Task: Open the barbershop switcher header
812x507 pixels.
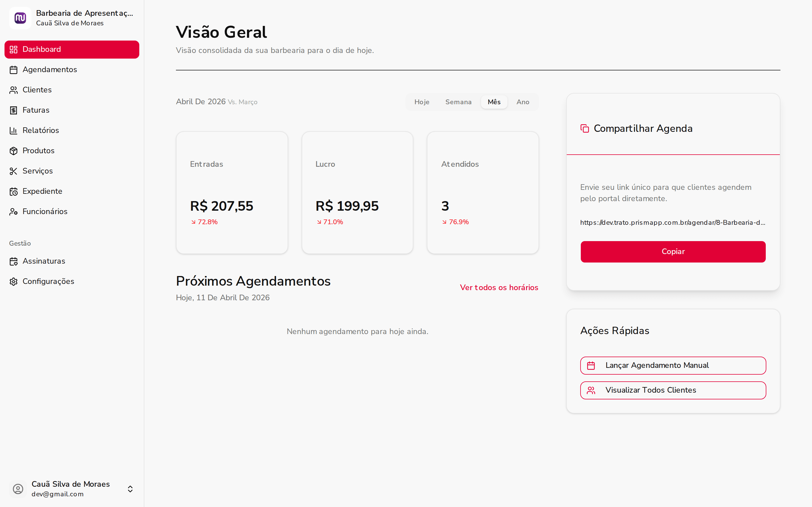Action: pos(72,18)
